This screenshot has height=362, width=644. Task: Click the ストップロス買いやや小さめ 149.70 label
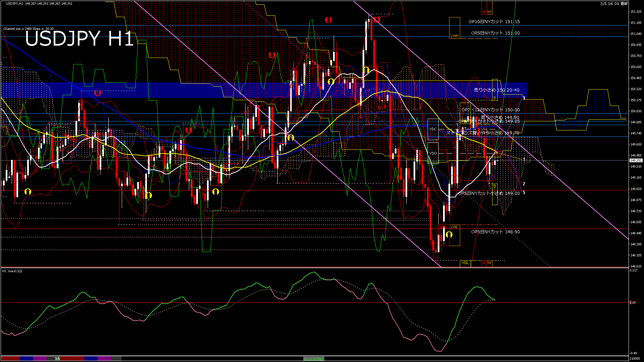(483, 133)
